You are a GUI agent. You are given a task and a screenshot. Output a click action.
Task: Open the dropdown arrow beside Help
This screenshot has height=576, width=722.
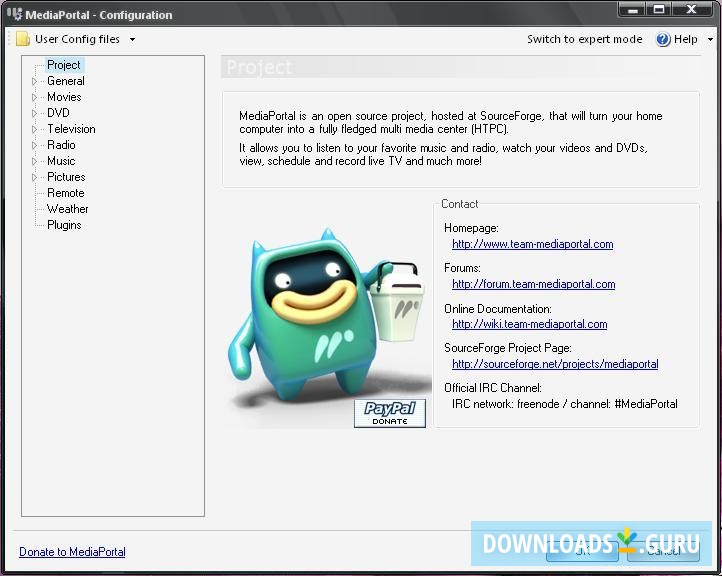click(x=710, y=40)
